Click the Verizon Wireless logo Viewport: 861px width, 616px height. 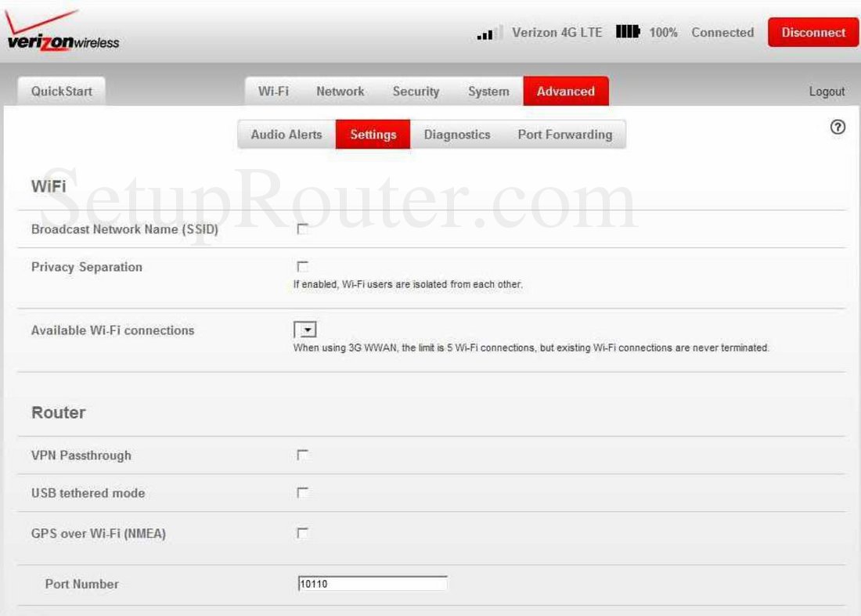tap(62, 31)
